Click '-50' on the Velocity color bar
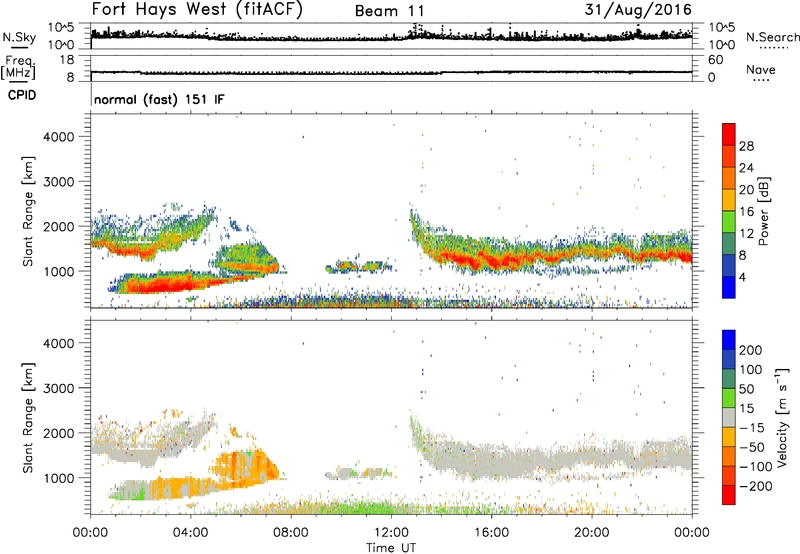 pos(752,447)
